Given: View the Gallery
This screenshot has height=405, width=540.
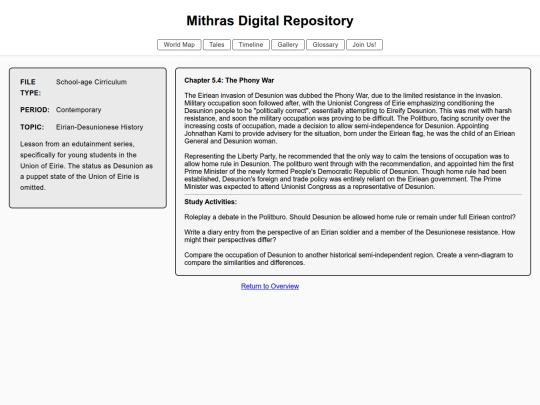Looking at the screenshot, I should pyautogui.click(x=288, y=45).
